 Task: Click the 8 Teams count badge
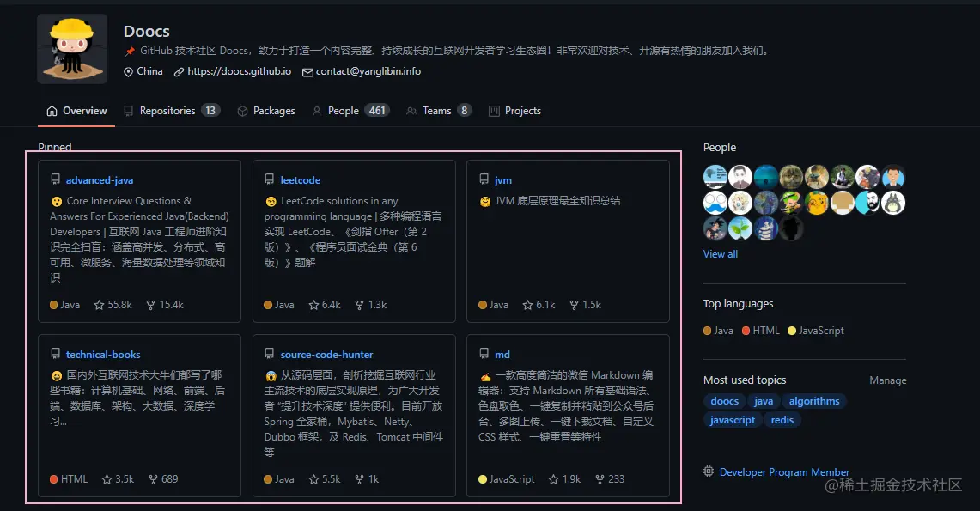(x=464, y=111)
